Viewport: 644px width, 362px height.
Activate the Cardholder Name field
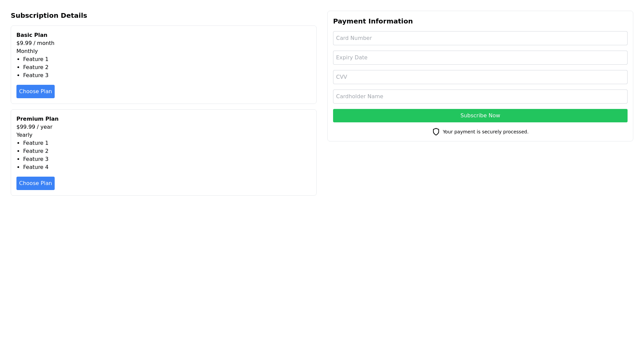(480, 97)
